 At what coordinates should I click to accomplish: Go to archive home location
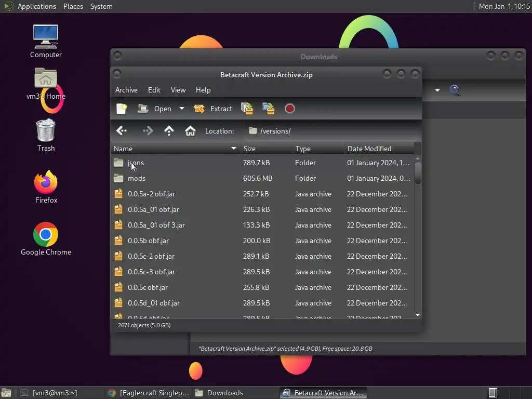[190, 130]
